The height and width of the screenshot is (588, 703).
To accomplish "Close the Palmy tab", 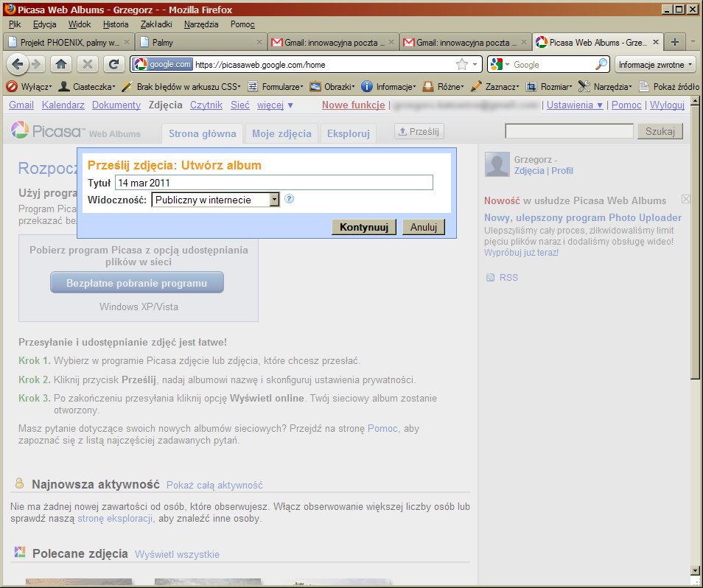I will click(259, 42).
